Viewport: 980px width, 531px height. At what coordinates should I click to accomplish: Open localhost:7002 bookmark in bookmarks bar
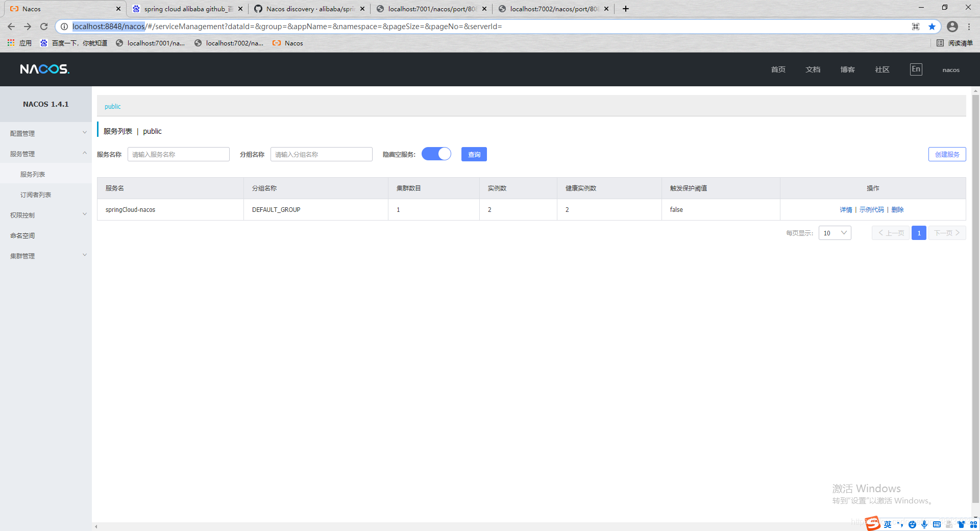[x=229, y=43]
